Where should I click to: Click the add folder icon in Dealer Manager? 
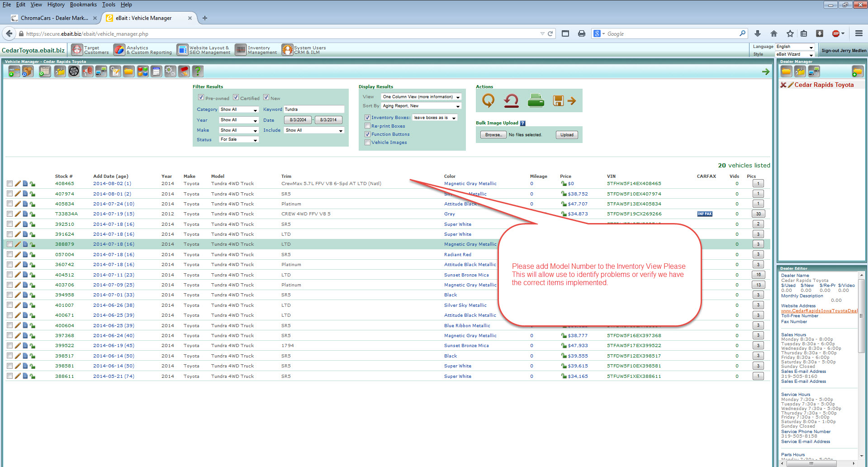(857, 71)
